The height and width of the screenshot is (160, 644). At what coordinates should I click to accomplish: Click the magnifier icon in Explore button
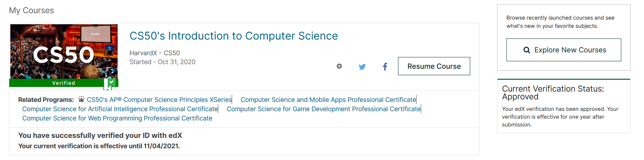pyautogui.click(x=527, y=50)
